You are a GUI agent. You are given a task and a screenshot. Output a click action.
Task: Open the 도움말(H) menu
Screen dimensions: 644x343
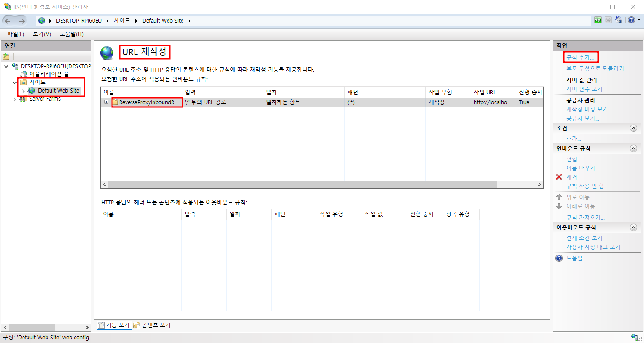[x=71, y=34]
